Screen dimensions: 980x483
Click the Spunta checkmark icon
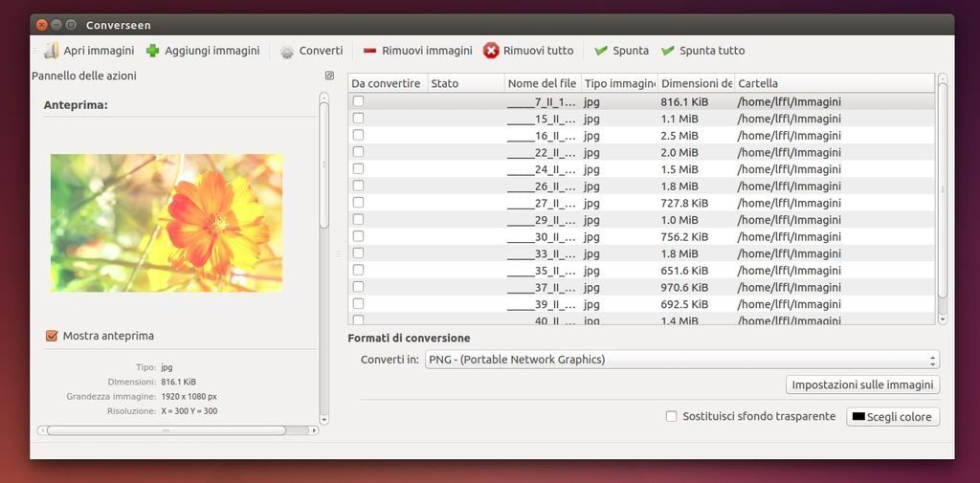click(x=601, y=51)
